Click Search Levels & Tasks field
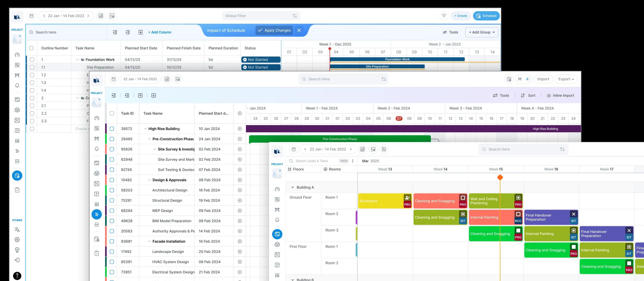Image resolution: width=644 pixels, height=281 pixels. click(312, 161)
